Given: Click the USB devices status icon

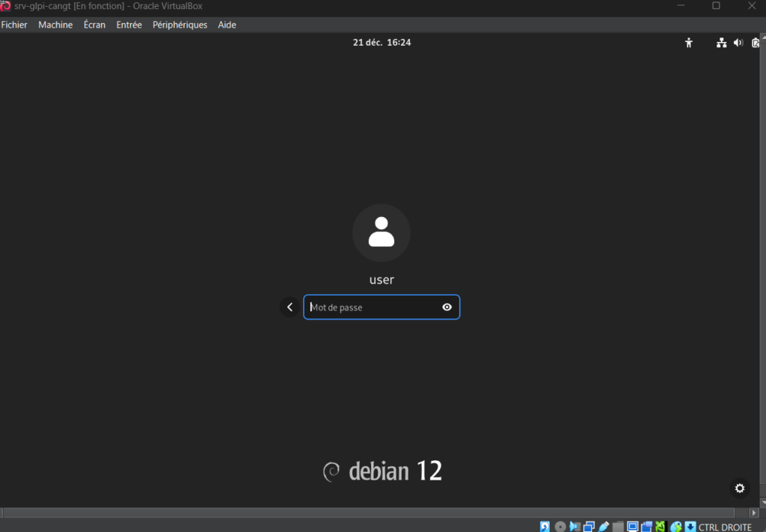Looking at the screenshot, I should pos(604,526).
